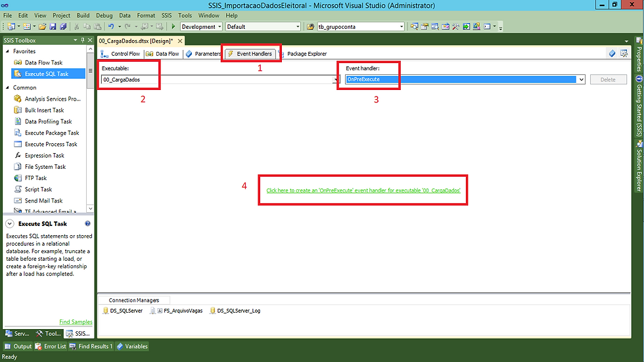Click the green arrow window toolbar icon
This screenshot has height=362, width=644.
467,27
